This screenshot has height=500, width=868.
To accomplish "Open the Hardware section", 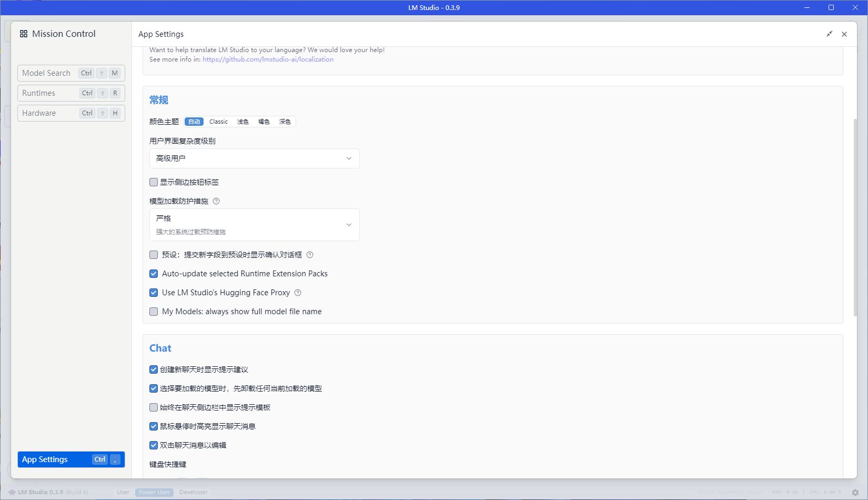I will click(71, 113).
